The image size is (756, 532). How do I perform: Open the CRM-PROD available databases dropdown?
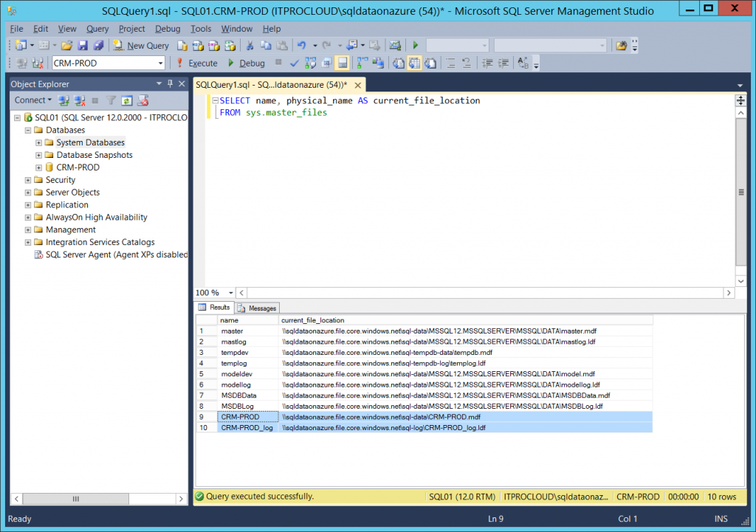(x=160, y=63)
